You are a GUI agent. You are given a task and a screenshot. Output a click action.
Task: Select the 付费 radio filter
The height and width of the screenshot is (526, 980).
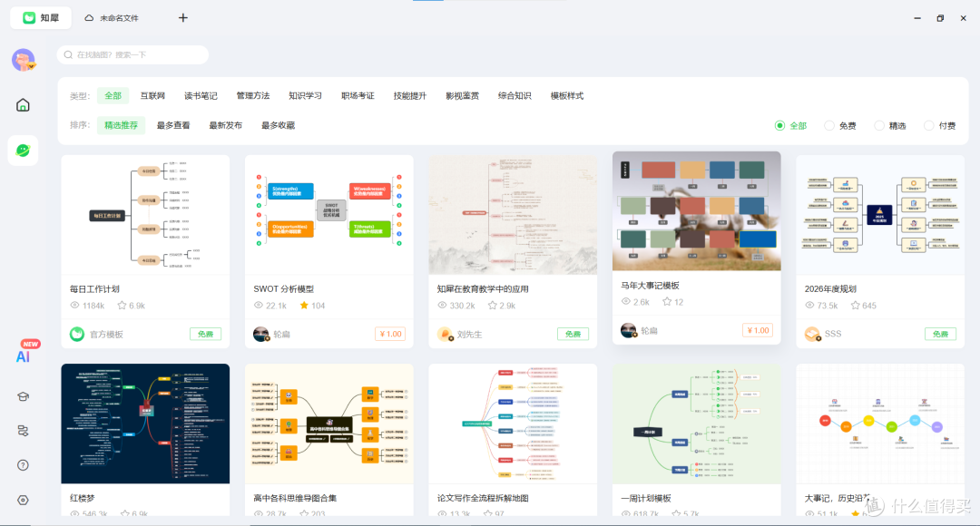929,125
